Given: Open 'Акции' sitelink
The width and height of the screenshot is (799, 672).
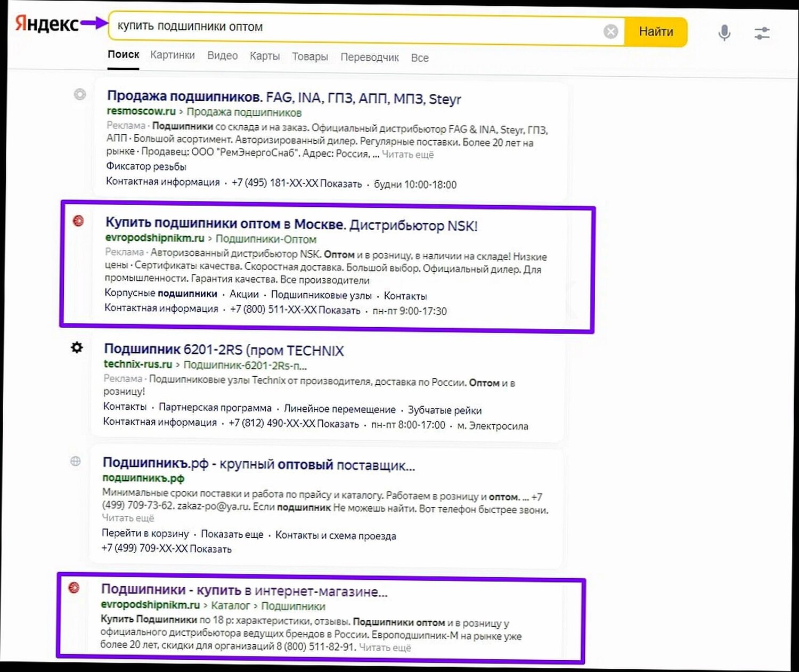Looking at the screenshot, I should click(x=244, y=294).
